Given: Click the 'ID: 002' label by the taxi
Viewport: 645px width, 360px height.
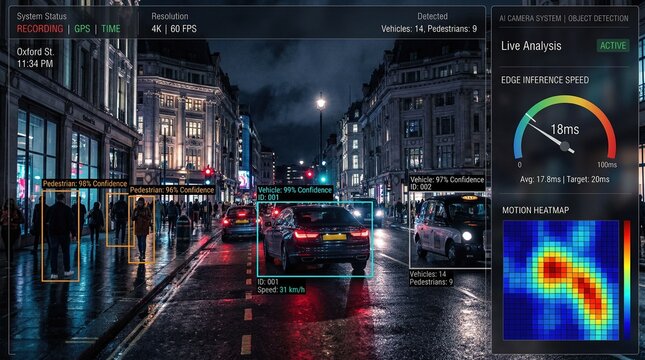Looking at the screenshot, I should 421,187.
